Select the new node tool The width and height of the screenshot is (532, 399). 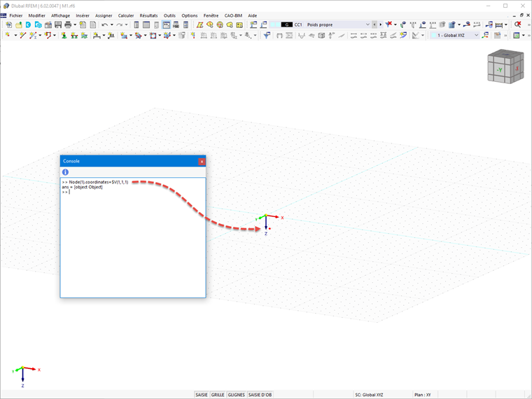click(x=8, y=35)
